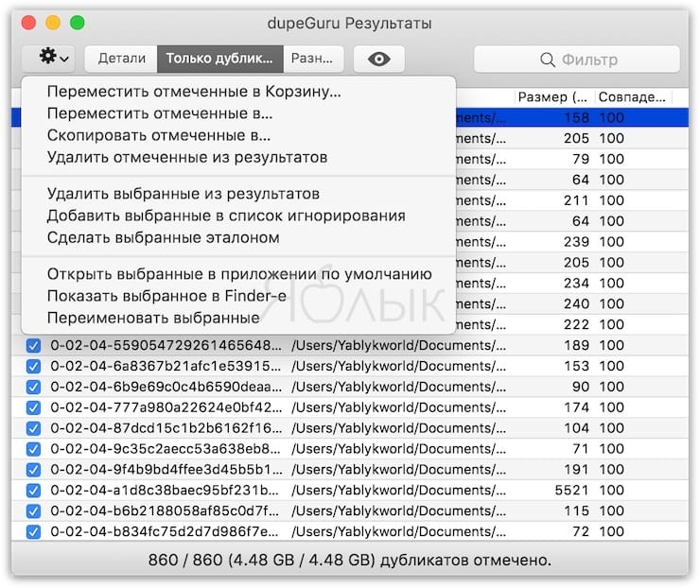The height and width of the screenshot is (588, 700).
Task: Click folder path in the 0-02-04-a1d8c38baec95bf231b row
Action: tap(398, 490)
